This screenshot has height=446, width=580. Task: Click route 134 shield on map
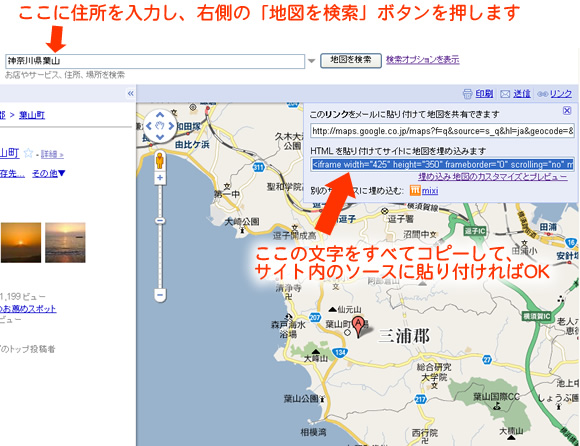(x=340, y=352)
